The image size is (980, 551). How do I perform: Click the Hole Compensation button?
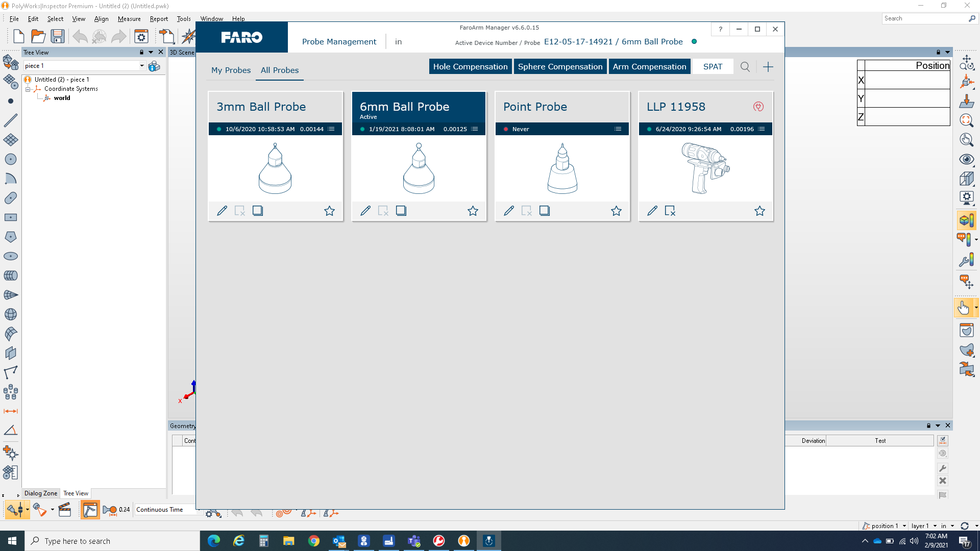pyautogui.click(x=470, y=66)
